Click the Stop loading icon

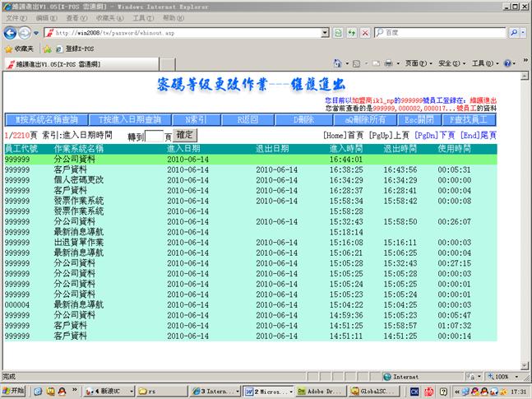point(364,33)
